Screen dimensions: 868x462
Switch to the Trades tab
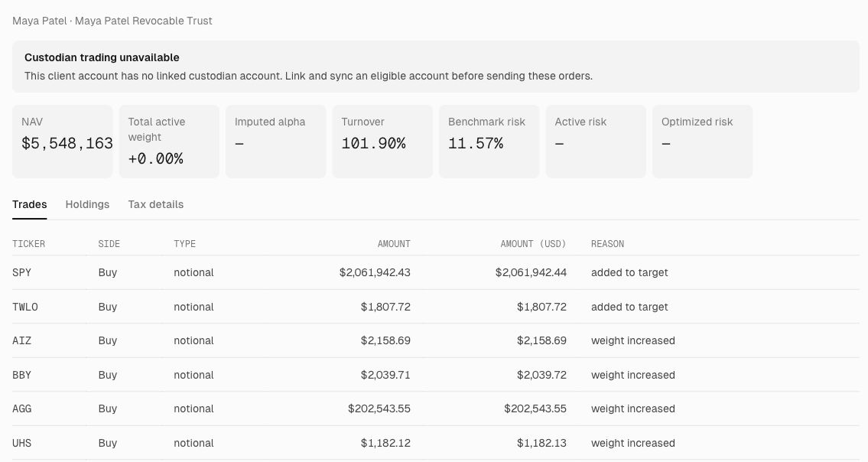(x=29, y=204)
